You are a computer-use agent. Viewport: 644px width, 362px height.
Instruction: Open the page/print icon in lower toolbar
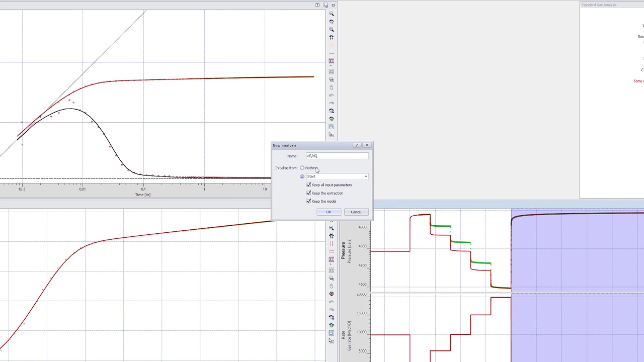click(331, 333)
